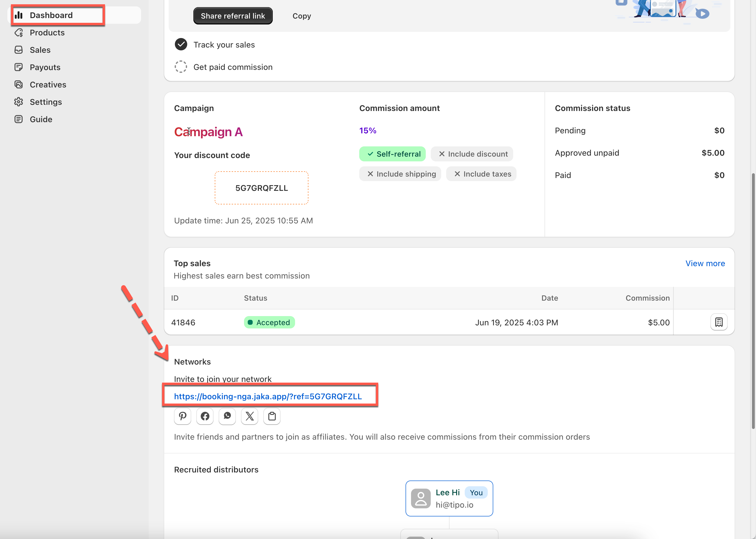Share the invite link on Facebook
Screen dimensions: 756x539
(205, 416)
